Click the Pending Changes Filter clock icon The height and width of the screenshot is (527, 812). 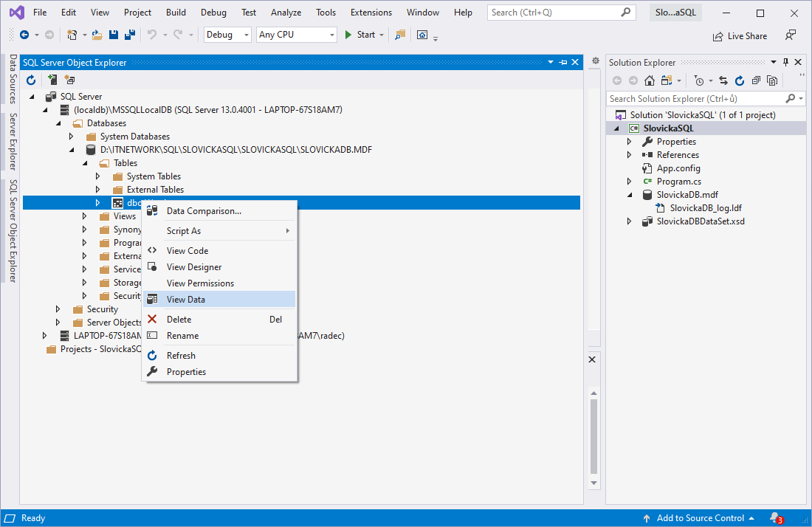click(699, 80)
